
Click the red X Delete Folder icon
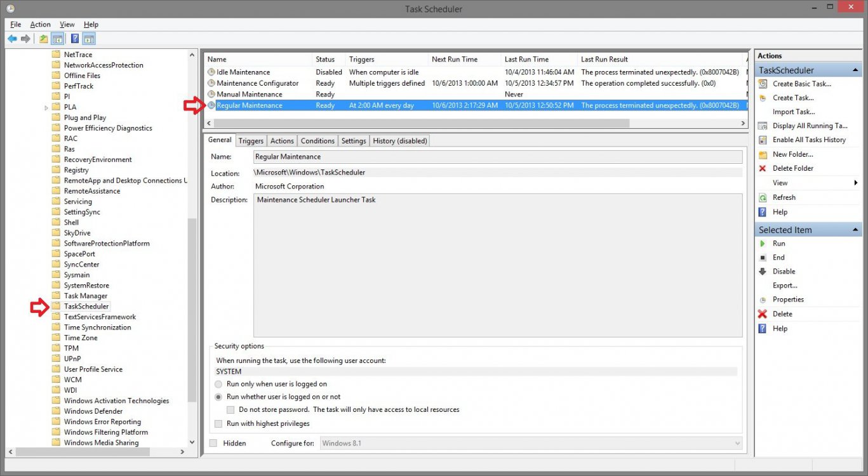pyautogui.click(x=763, y=168)
